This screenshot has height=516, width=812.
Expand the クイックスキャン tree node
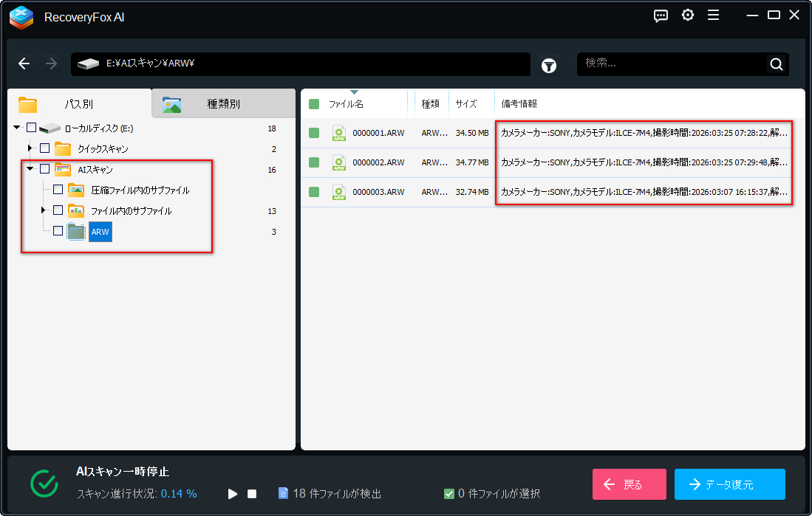[x=30, y=148]
